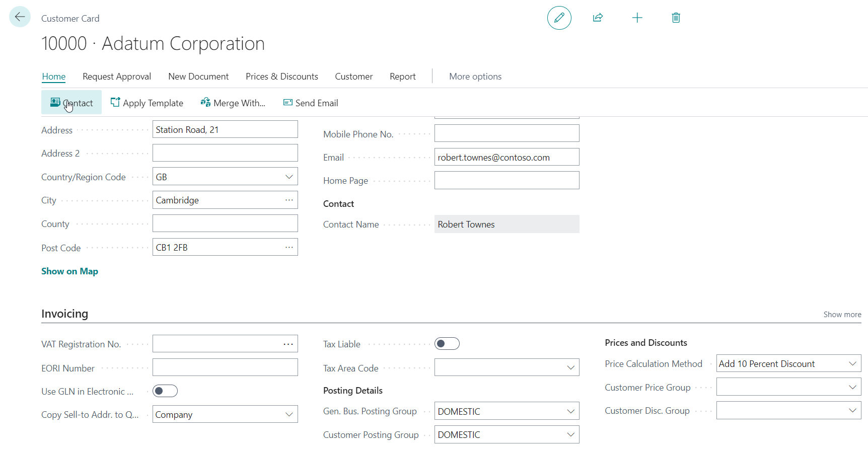Go back using the arrow button
The image size is (868, 450).
tap(20, 17)
